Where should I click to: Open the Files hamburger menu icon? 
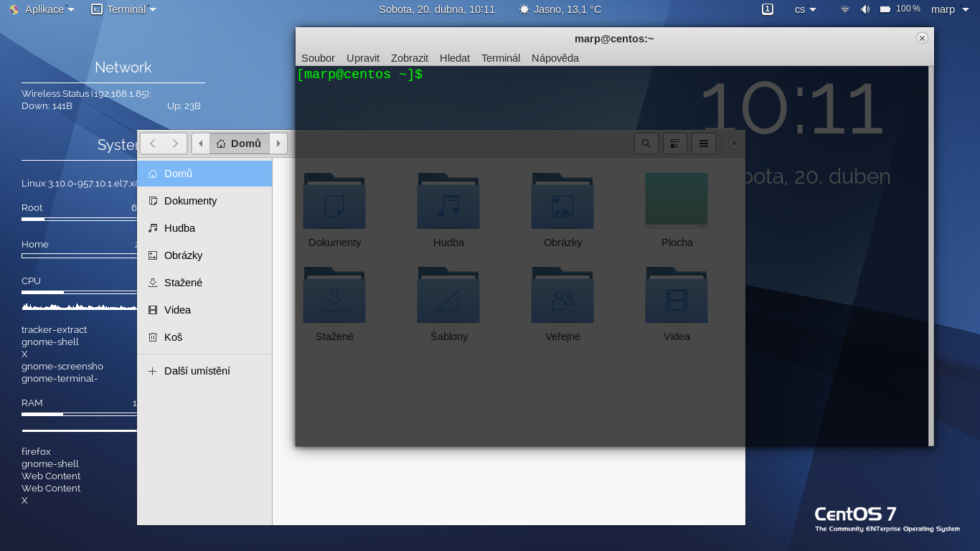pyautogui.click(x=703, y=143)
